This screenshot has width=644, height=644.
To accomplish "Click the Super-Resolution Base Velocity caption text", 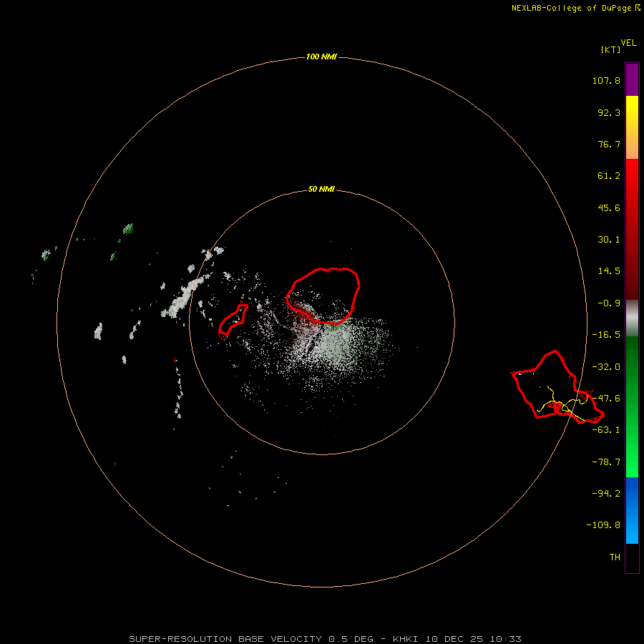I will pyautogui.click(x=326, y=639).
